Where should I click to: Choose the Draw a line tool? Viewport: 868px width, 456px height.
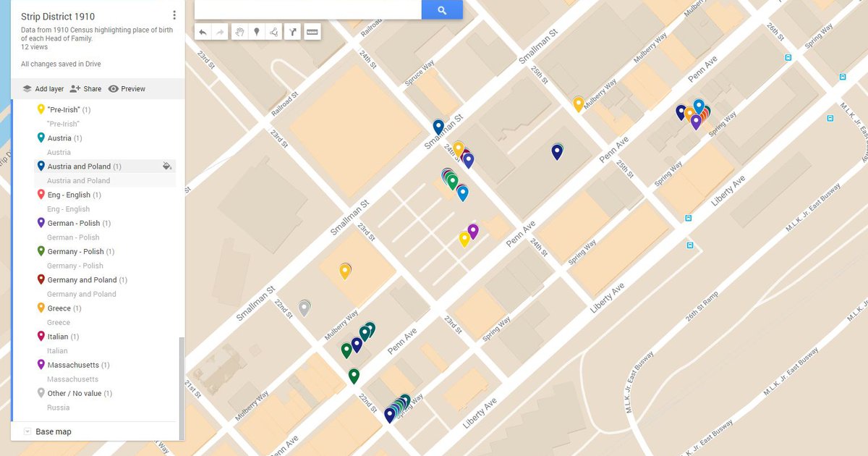tap(275, 31)
